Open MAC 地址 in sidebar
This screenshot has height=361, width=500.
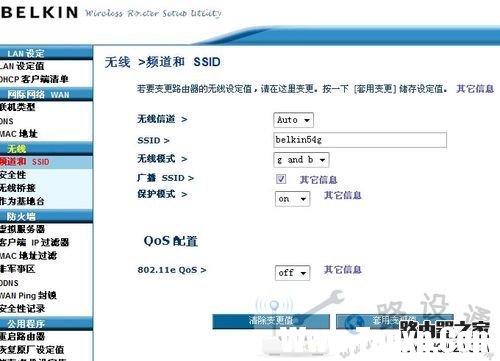pyautogui.click(x=19, y=134)
